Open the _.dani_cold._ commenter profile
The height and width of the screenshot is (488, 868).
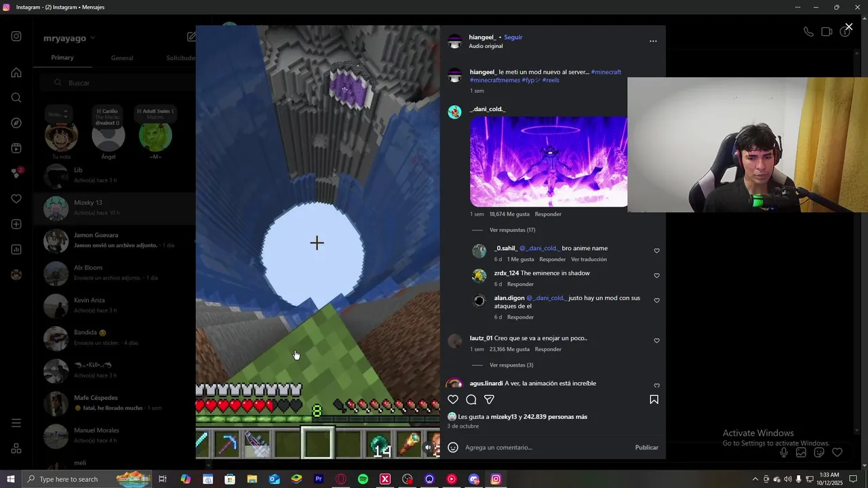pyautogui.click(x=488, y=109)
